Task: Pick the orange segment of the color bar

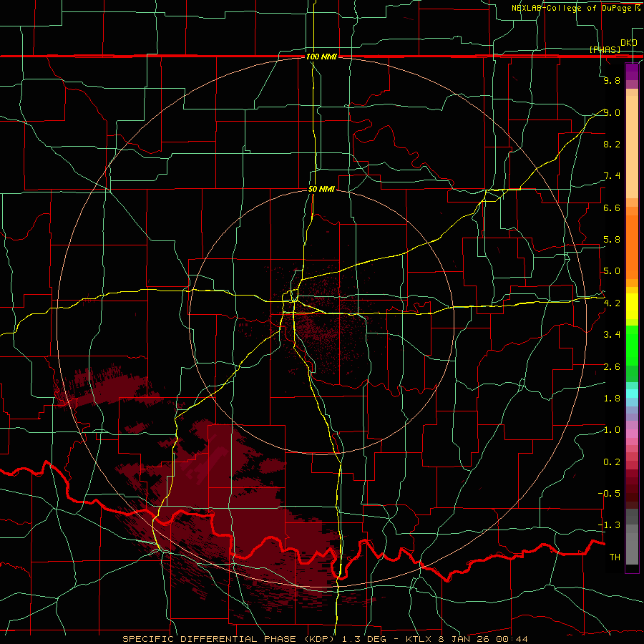Action: point(632,246)
